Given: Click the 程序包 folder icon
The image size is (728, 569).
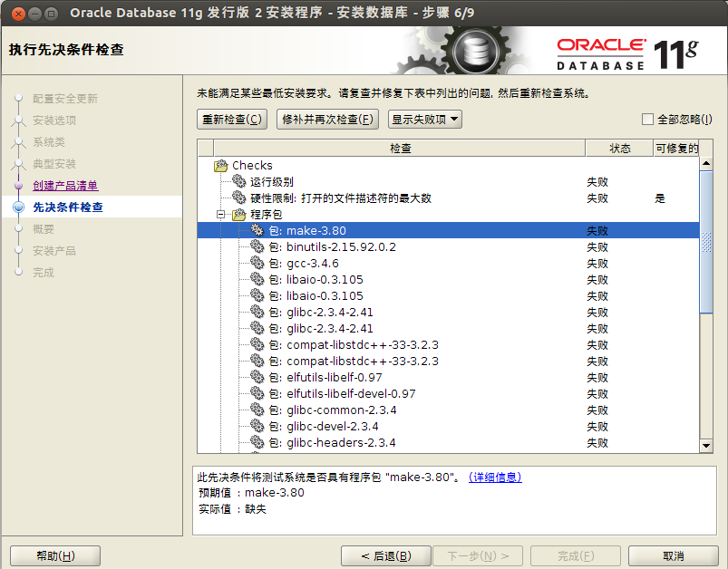Looking at the screenshot, I should [x=239, y=214].
